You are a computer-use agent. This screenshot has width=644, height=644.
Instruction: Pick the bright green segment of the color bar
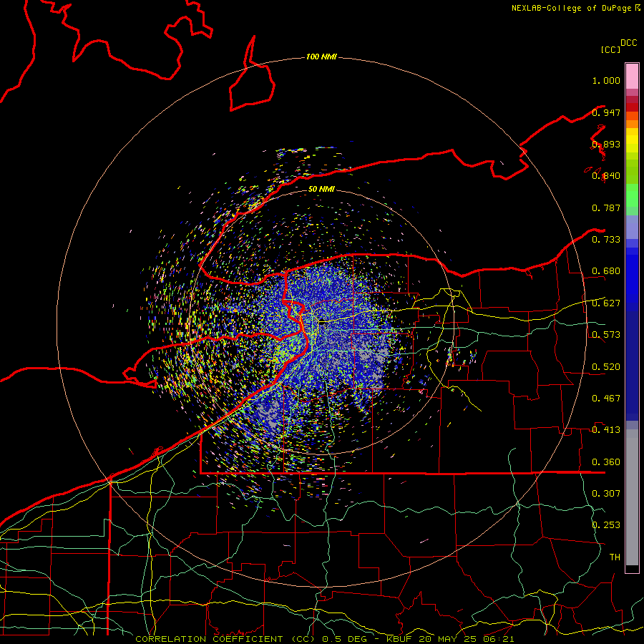click(x=632, y=195)
